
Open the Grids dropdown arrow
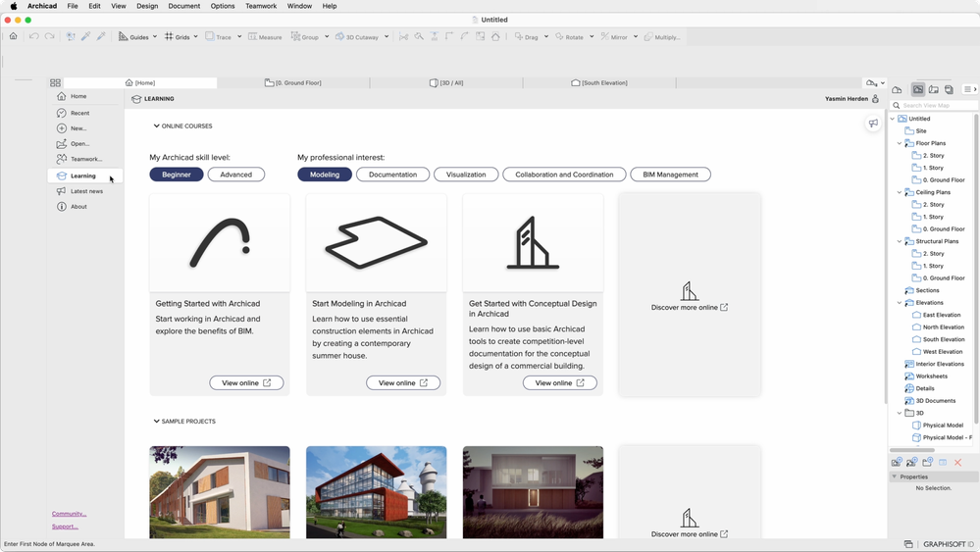[x=195, y=36]
